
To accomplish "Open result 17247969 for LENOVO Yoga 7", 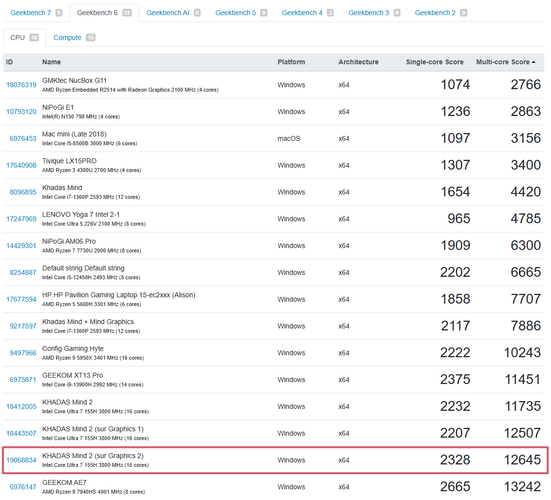I will (21, 219).
